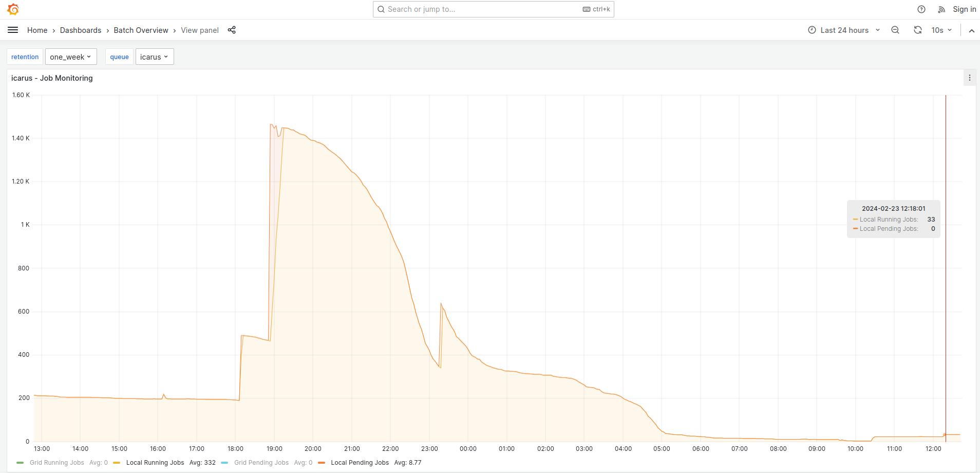Viewport: 980px width, 473px height.
Task: Open the icarus queue dropdown
Action: click(155, 57)
